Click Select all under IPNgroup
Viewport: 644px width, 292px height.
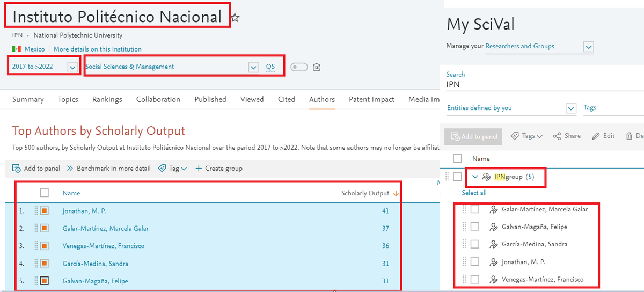click(x=474, y=193)
